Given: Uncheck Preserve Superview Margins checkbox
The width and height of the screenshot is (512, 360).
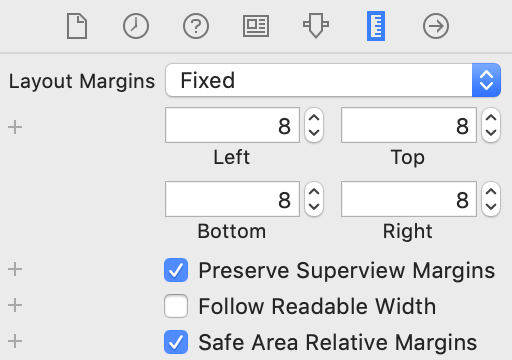Looking at the screenshot, I should tap(176, 270).
